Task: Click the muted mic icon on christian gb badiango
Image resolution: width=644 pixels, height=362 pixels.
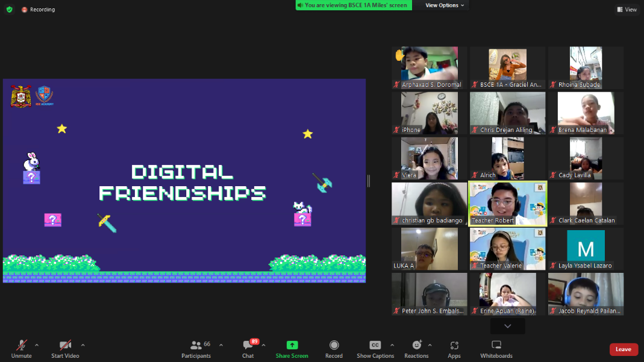Action: click(x=396, y=220)
